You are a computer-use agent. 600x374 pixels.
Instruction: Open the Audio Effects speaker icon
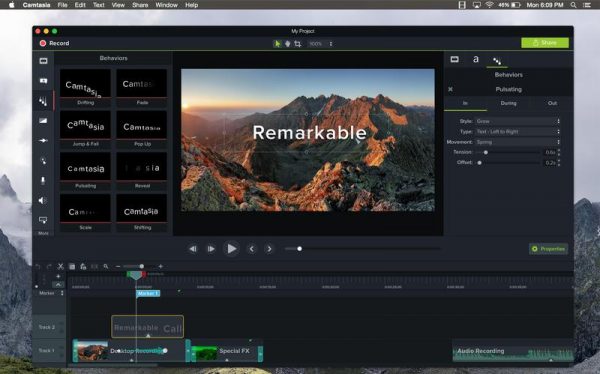[x=43, y=200]
